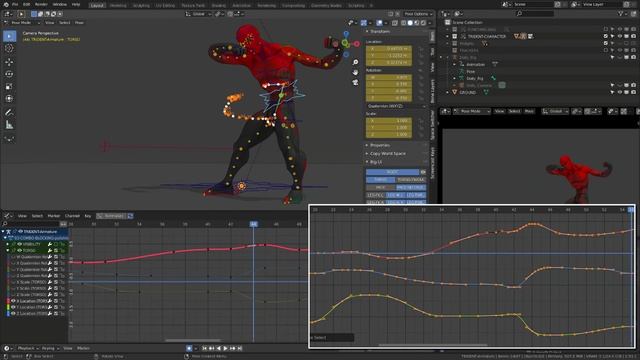
Task: Click the TORSO button in Rig UI
Action: tap(380, 180)
